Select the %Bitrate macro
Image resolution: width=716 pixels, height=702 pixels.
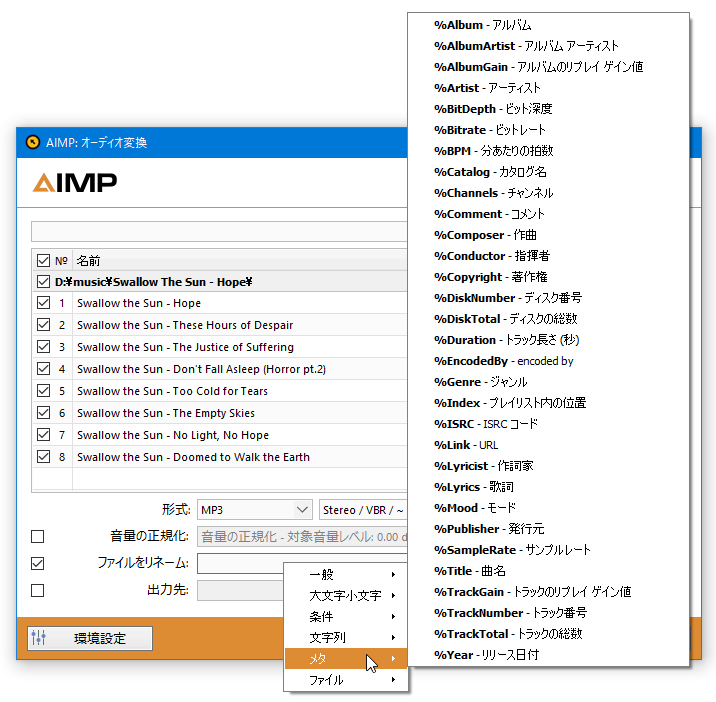(x=548, y=130)
